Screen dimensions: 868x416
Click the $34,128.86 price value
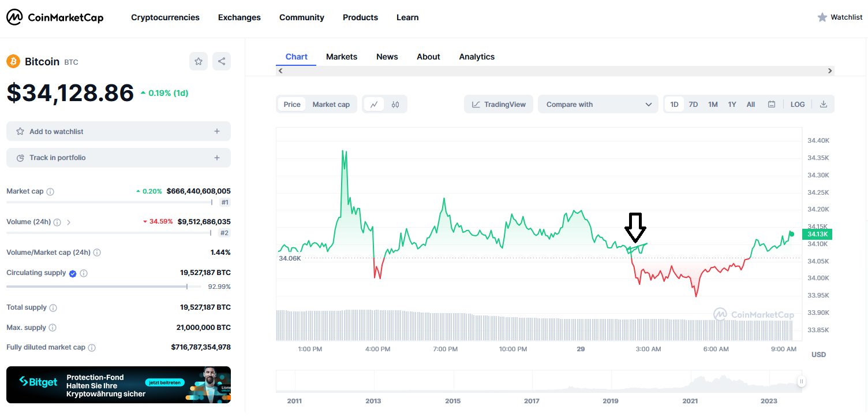(70, 92)
